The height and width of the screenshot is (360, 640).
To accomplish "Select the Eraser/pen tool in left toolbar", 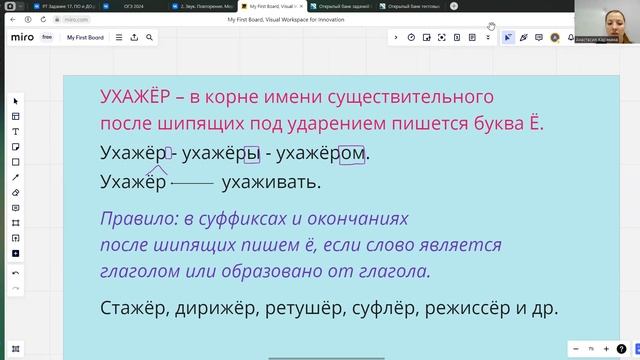I will tap(16, 193).
